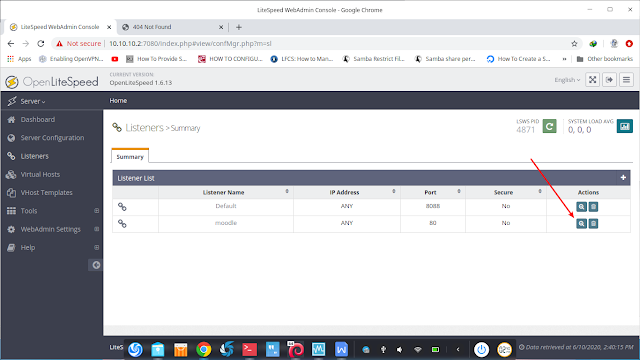
Task: Open the Apps bookmark shortcut
Action: (19, 59)
